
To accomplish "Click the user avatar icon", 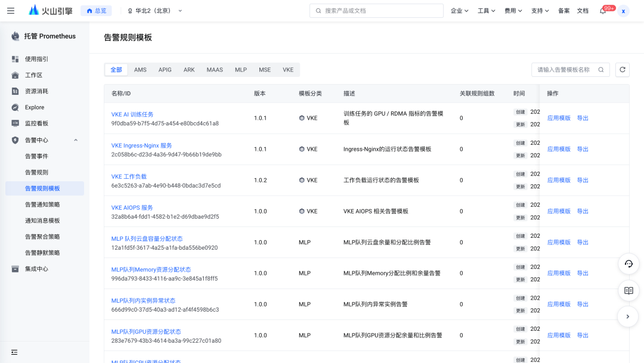I will 623,11.
